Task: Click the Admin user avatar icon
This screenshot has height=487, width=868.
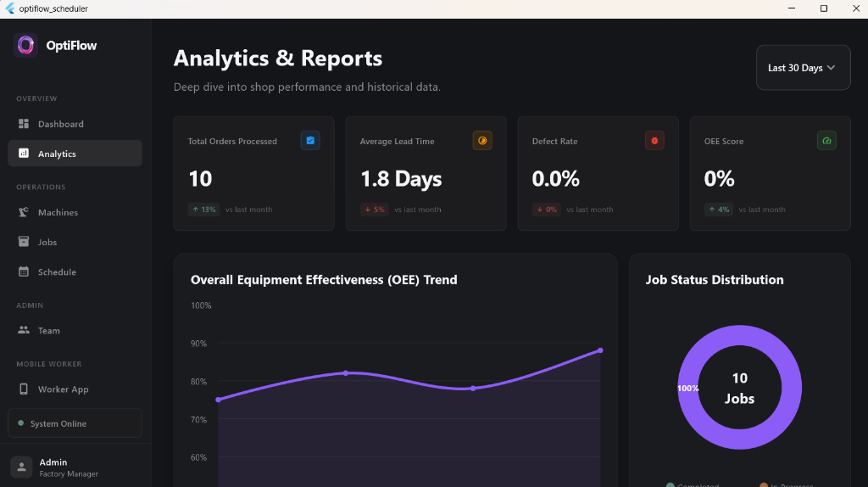Action: (21, 467)
